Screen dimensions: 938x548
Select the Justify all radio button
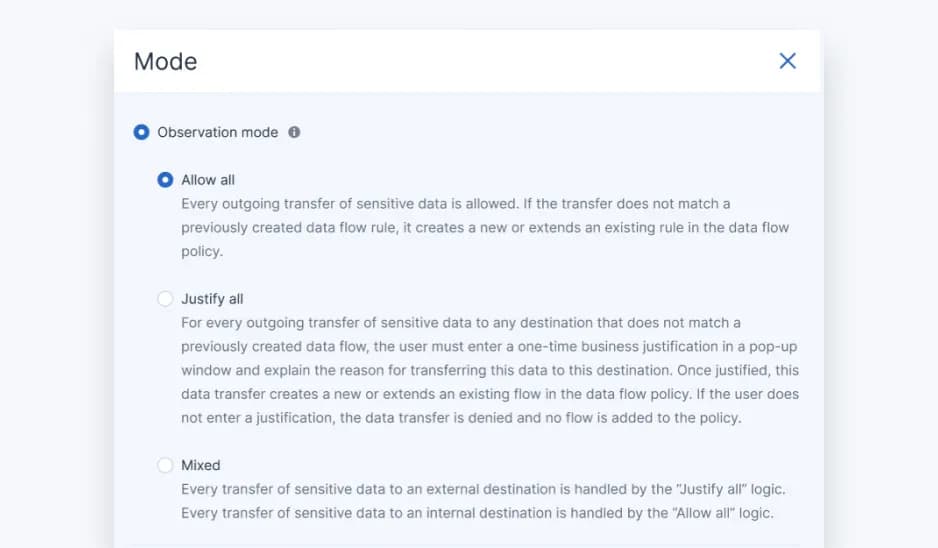(x=165, y=299)
